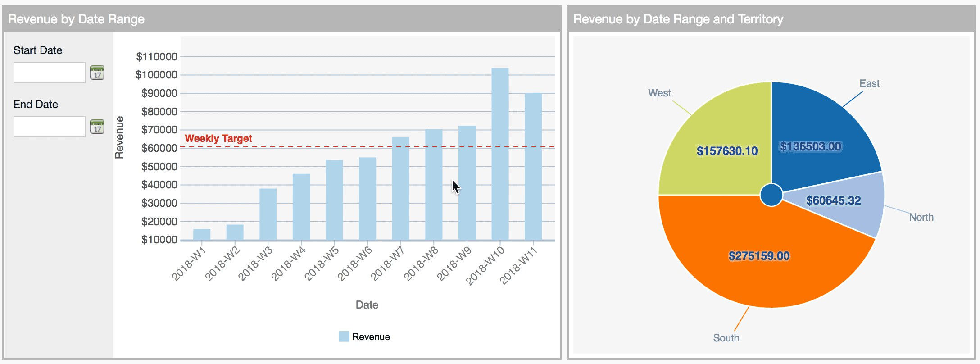The width and height of the screenshot is (980, 364).
Task: Open the Start Date calendar picker
Action: (97, 73)
